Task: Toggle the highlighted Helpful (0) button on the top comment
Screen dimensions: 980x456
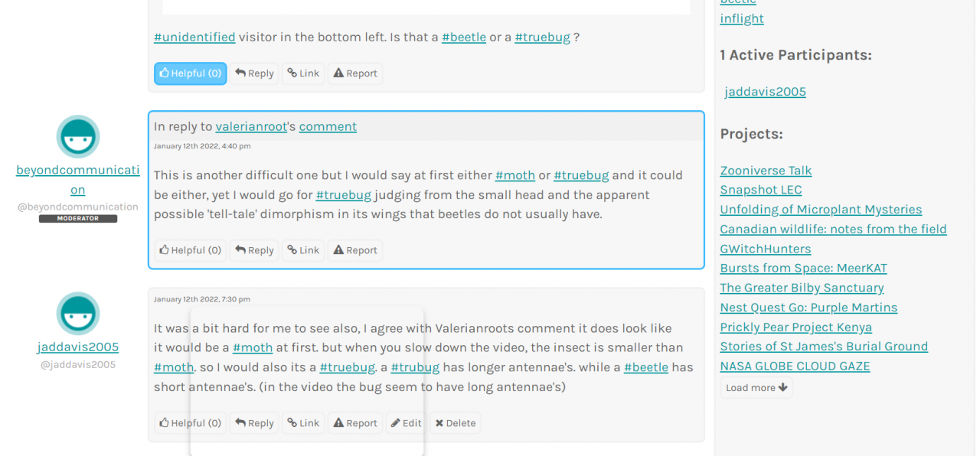Action: [x=191, y=73]
